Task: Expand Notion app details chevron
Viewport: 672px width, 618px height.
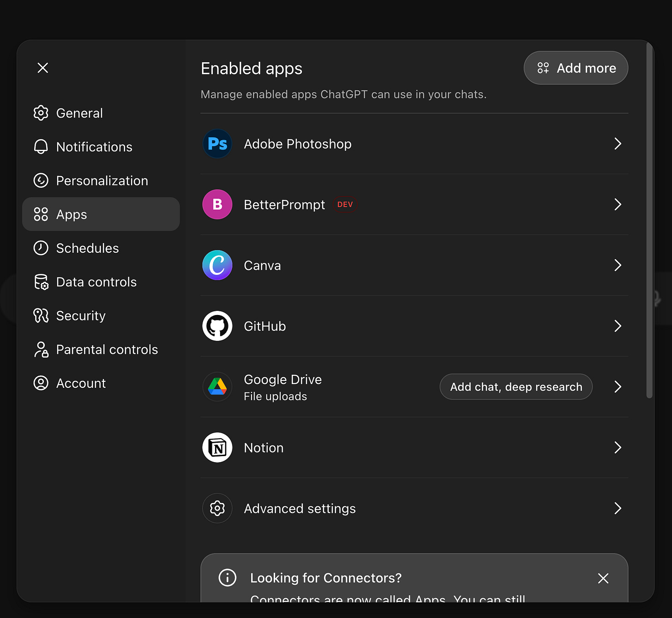Action: (618, 447)
